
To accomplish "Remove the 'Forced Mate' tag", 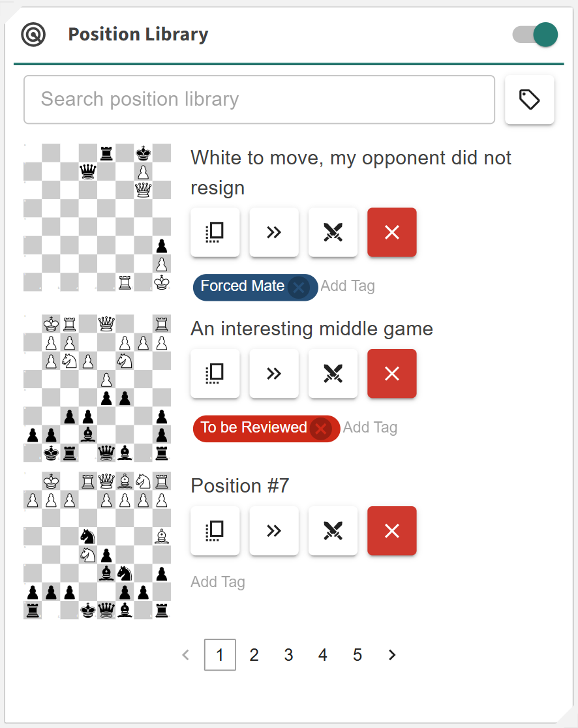I will point(299,287).
